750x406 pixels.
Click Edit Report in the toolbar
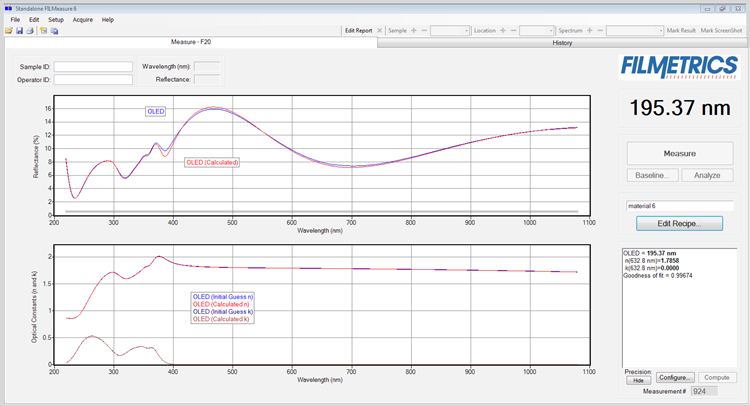click(x=359, y=31)
